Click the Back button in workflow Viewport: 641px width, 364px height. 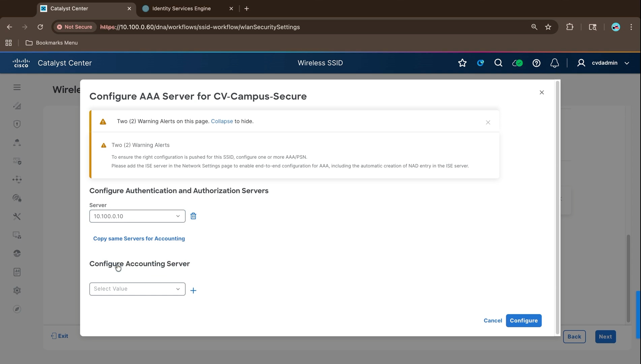[574, 337]
